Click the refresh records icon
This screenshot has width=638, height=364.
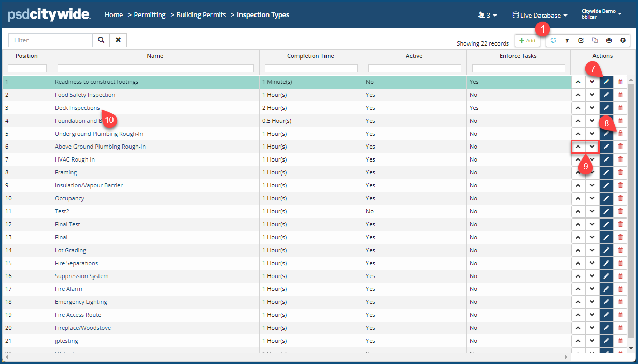554,40
